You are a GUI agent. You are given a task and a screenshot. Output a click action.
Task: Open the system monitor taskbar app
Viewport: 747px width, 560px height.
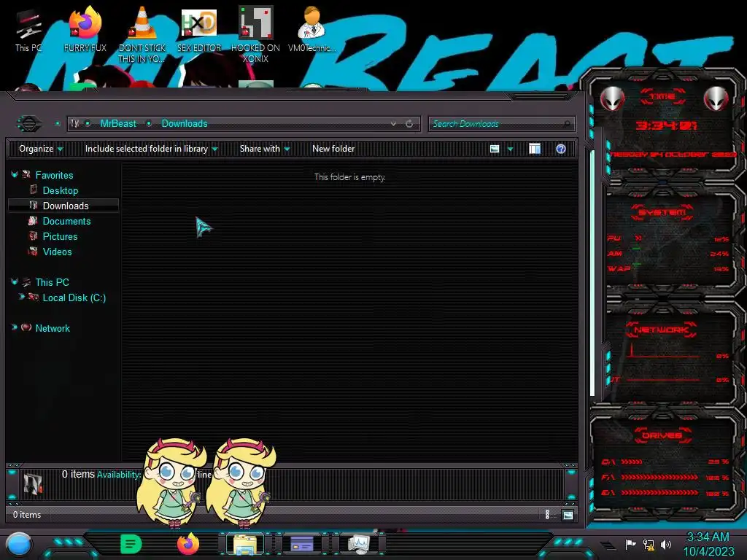click(359, 544)
